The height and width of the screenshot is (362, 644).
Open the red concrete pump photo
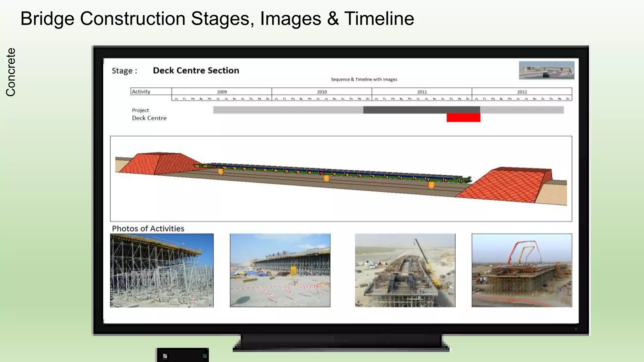522,270
